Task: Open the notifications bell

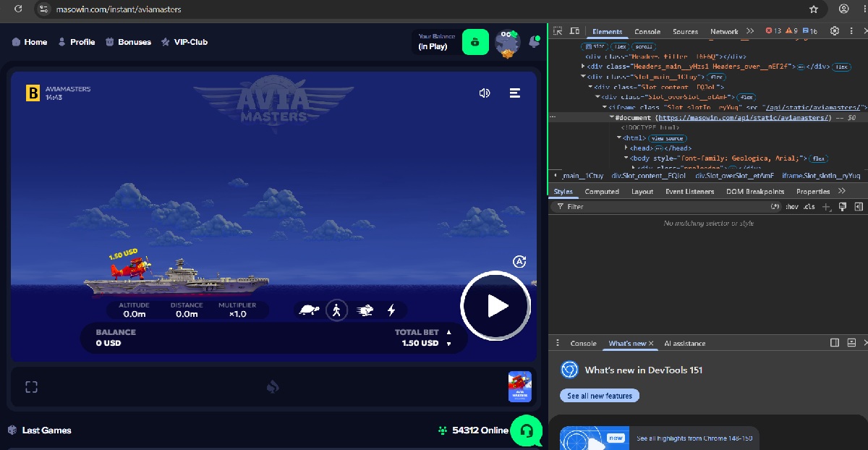Action: coord(535,42)
